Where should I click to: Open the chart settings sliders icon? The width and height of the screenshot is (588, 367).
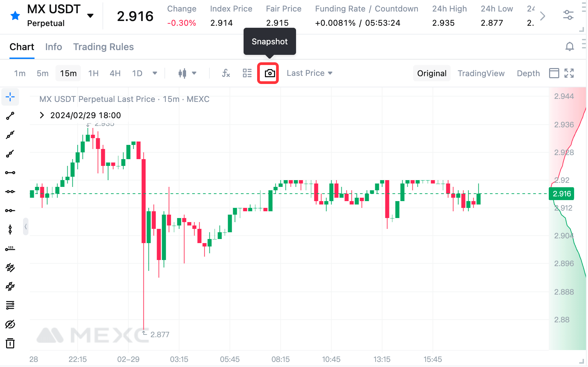pyautogui.click(x=568, y=15)
